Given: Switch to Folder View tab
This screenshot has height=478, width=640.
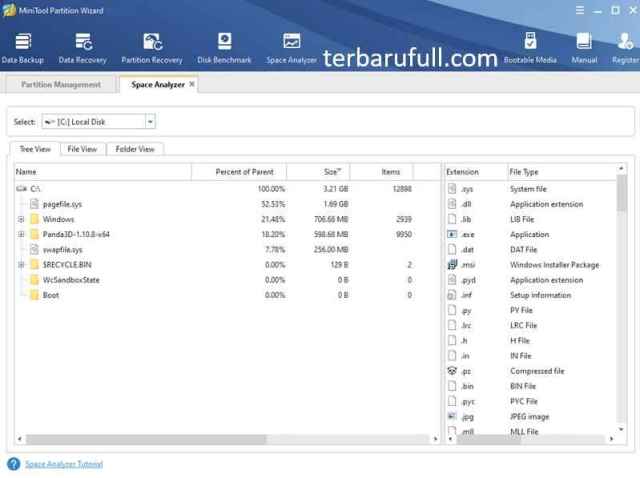Looking at the screenshot, I should coord(135,149).
